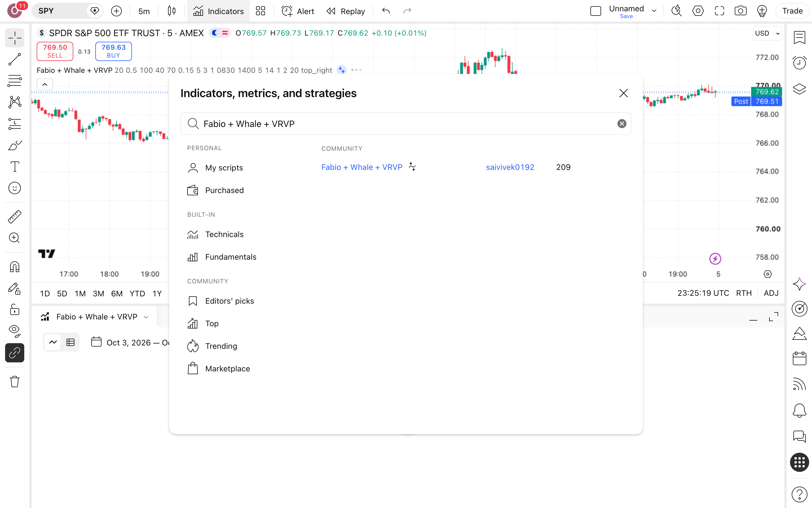Click the trash remove objects icon

coord(14,382)
